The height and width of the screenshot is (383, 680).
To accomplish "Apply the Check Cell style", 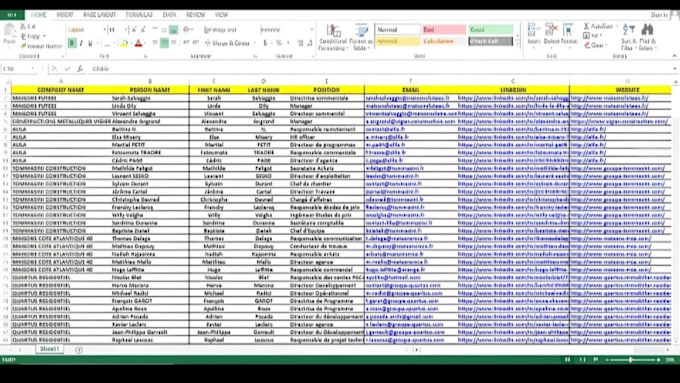I will click(x=490, y=41).
